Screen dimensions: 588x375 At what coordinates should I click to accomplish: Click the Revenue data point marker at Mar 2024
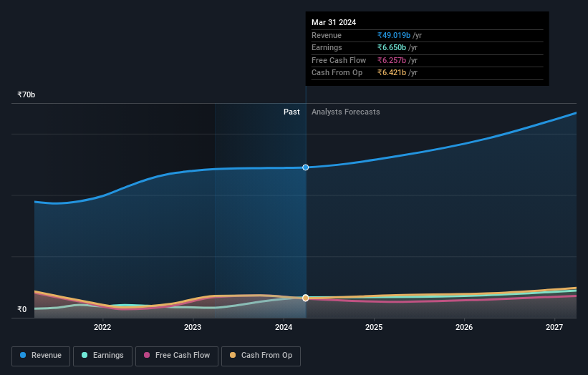click(306, 167)
